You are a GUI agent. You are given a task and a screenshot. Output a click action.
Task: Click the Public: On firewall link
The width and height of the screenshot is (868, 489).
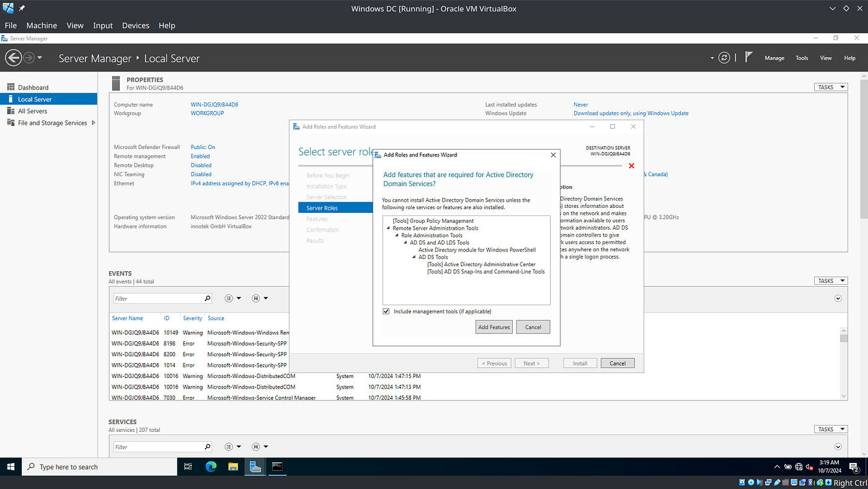pos(203,147)
